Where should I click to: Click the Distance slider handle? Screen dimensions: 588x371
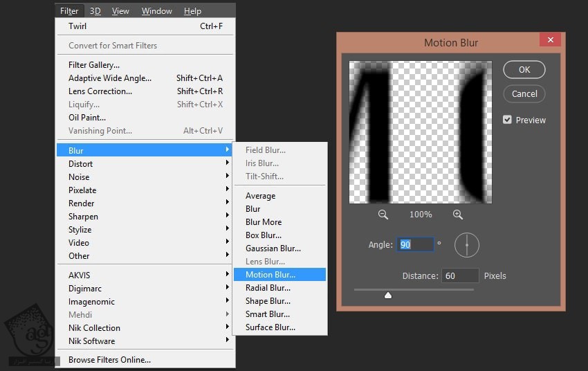[388, 295]
